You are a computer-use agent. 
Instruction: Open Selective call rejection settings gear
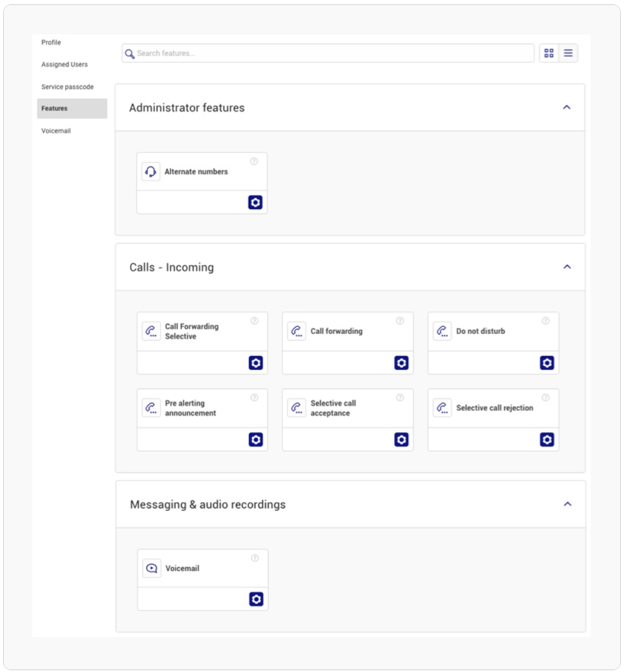[547, 440]
